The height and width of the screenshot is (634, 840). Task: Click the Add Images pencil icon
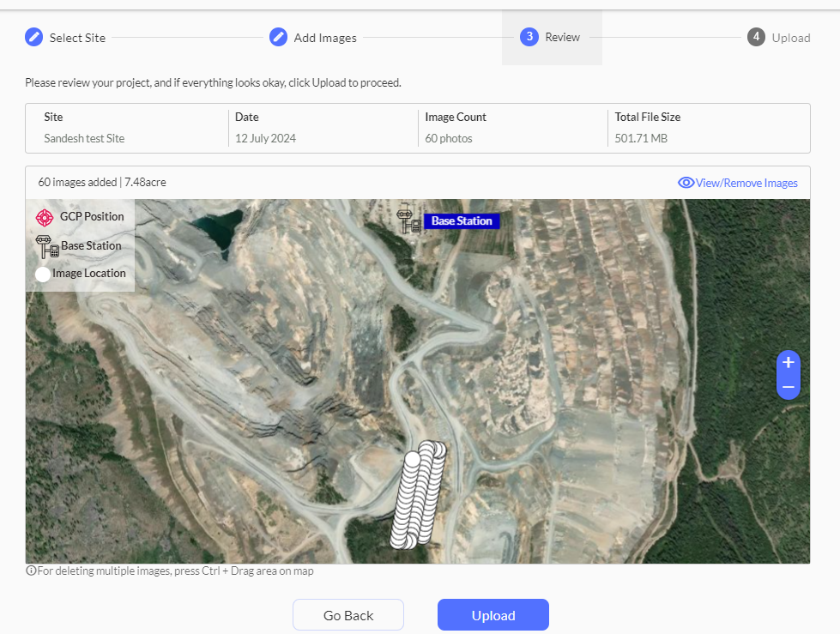278,37
